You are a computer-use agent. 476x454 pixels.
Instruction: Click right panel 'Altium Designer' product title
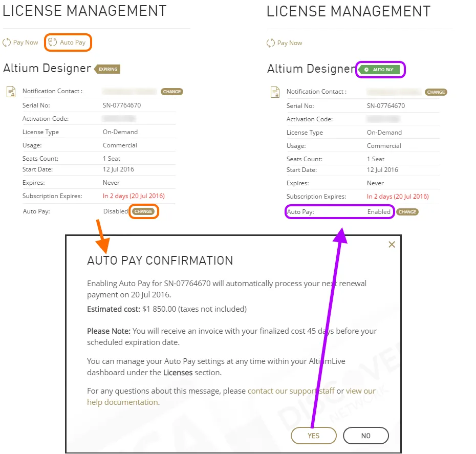click(311, 69)
